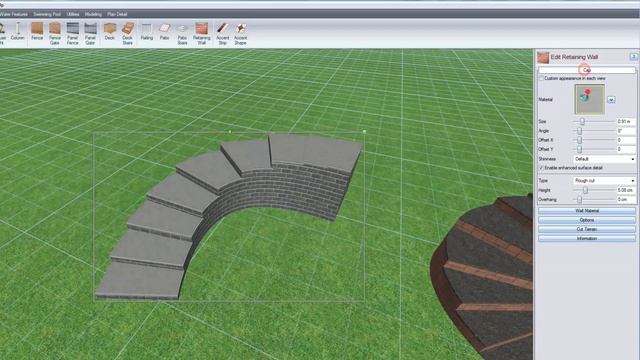This screenshot has width=640, height=360.
Task: Click the Options button
Action: click(587, 220)
